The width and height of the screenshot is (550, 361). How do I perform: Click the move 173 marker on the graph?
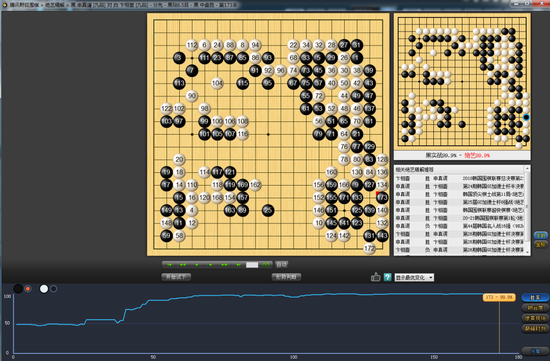pyautogui.click(x=499, y=297)
